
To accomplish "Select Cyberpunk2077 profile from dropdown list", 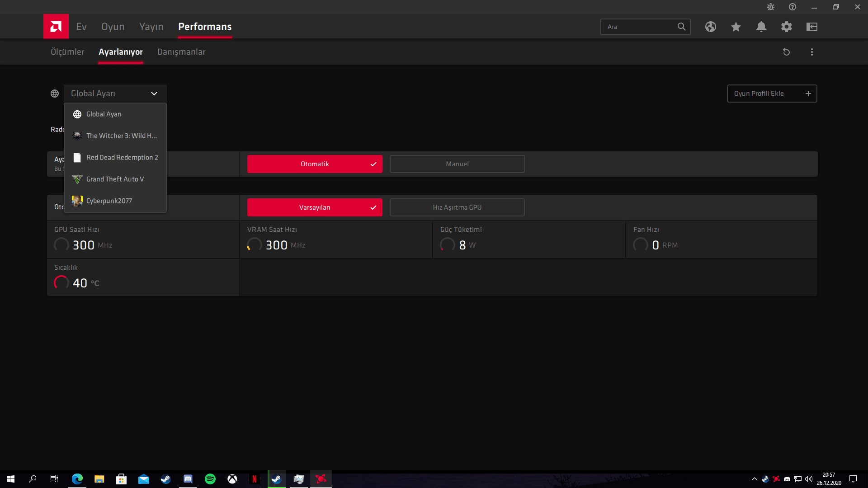I will click(109, 201).
